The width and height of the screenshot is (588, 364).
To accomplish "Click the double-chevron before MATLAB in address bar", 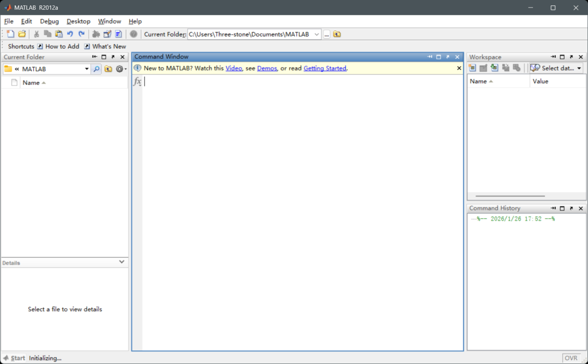I will click(17, 69).
